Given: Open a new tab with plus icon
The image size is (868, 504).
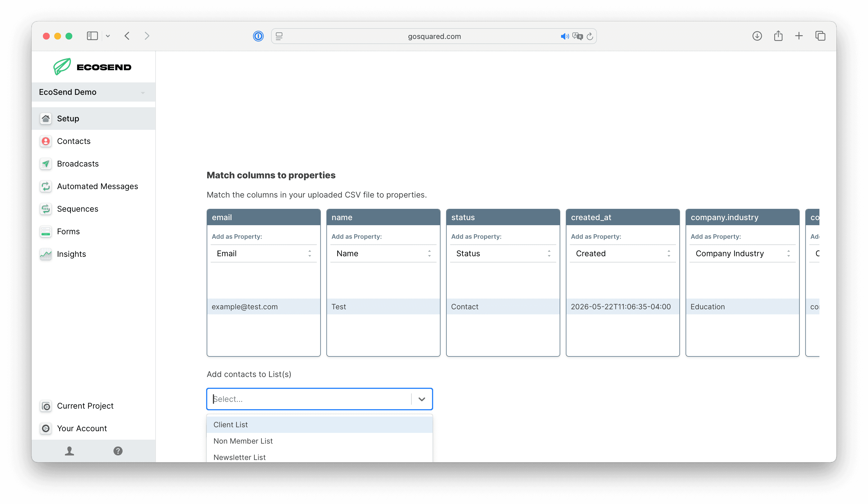Looking at the screenshot, I should click(799, 36).
